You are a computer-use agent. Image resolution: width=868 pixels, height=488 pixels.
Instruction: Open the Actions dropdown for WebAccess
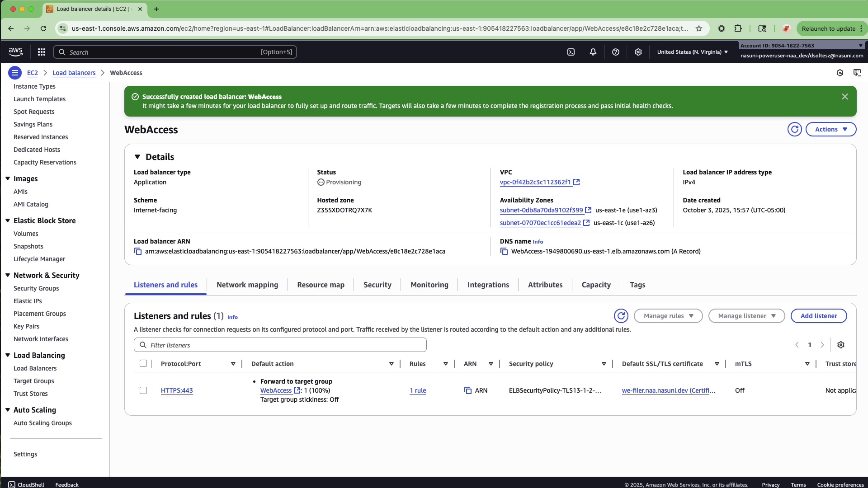pyautogui.click(x=830, y=129)
